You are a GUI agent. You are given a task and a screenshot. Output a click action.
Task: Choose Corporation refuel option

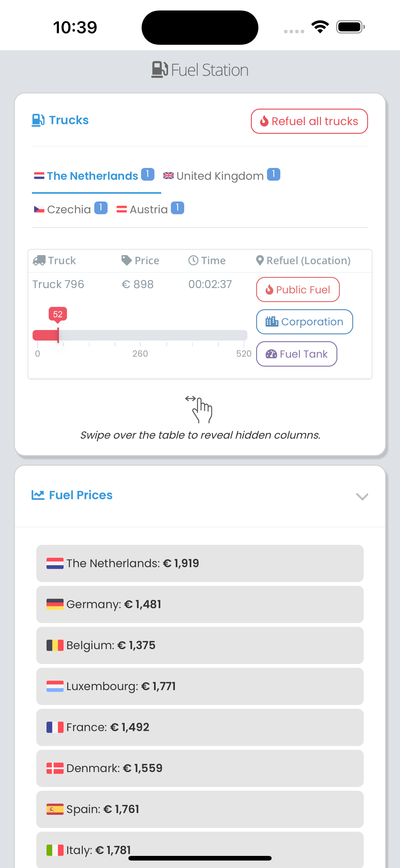coord(304,322)
